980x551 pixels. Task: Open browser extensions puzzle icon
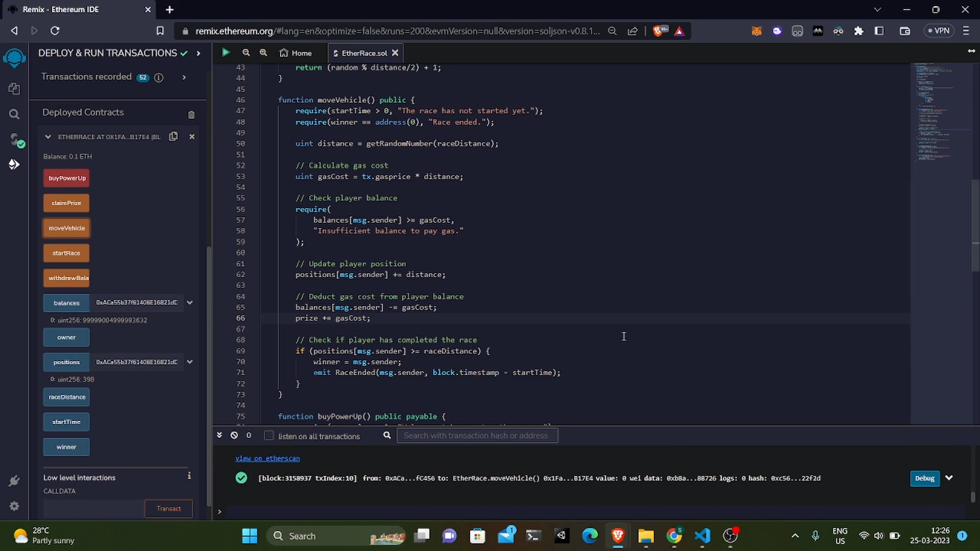tap(859, 31)
